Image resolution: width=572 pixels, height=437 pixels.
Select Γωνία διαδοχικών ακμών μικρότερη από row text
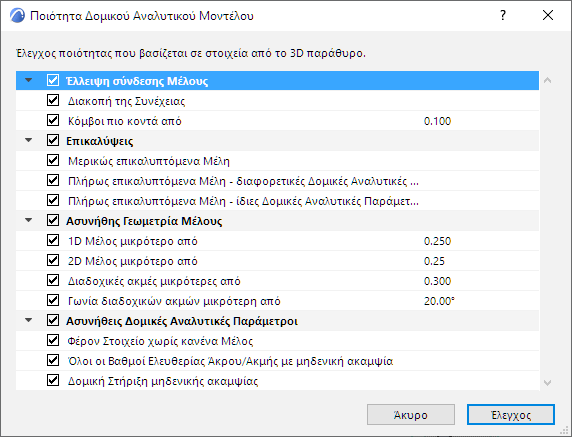point(174,301)
